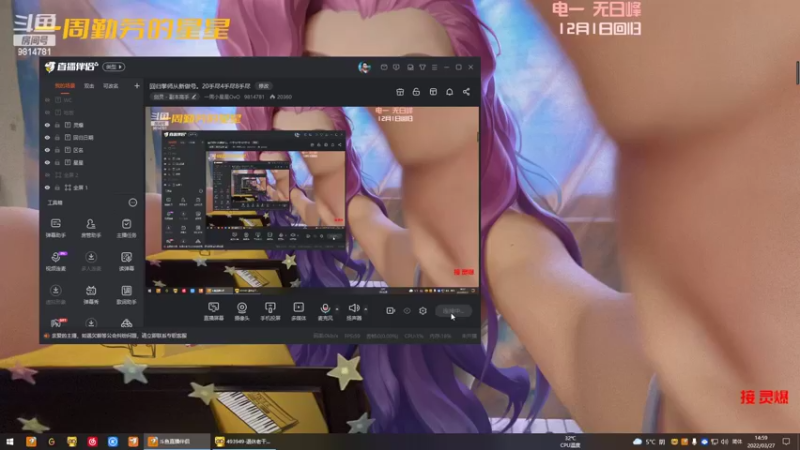Switch to the 493949 taskbar window
800x450 pixels.
(244, 442)
